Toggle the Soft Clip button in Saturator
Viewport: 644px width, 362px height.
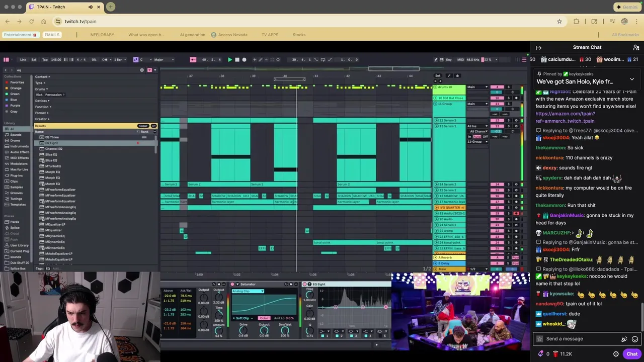pyautogui.click(x=243, y=318)
